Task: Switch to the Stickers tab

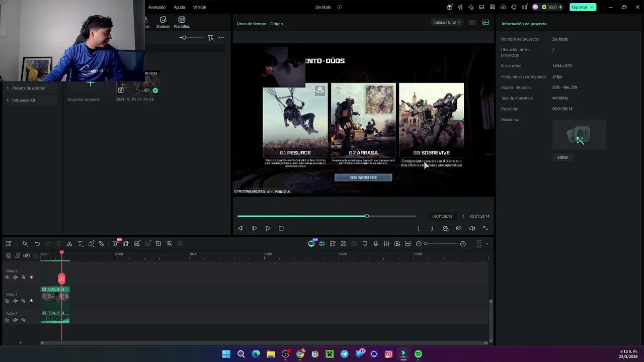Action: click(x=163, y=23)
